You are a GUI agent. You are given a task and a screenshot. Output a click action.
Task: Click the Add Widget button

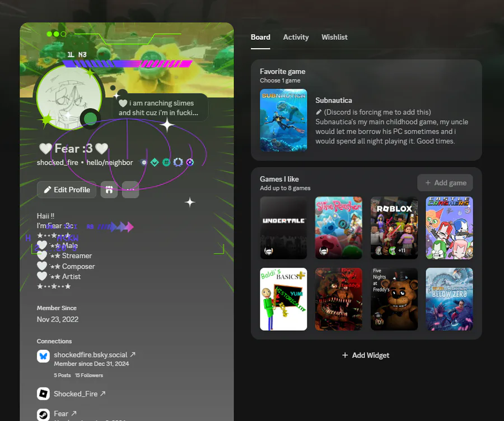point(366,355)
